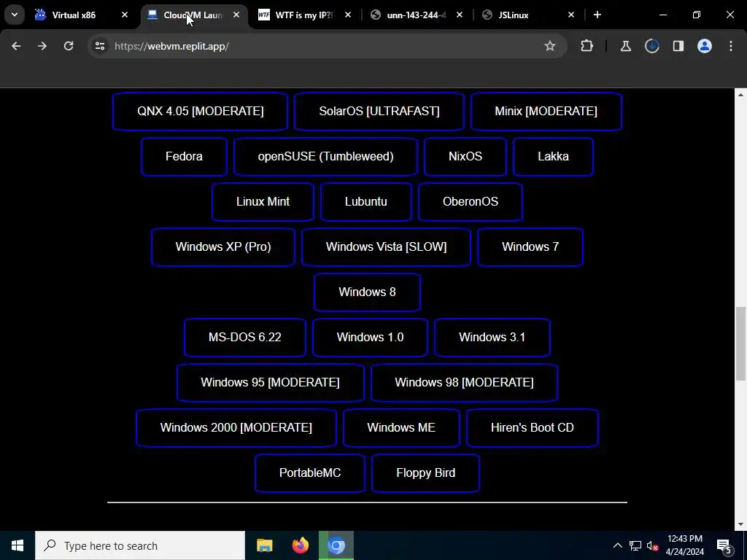The image size is (747, 560).
Task: Open the tab search dropdown arrow
Action: (x=15, y=15)
